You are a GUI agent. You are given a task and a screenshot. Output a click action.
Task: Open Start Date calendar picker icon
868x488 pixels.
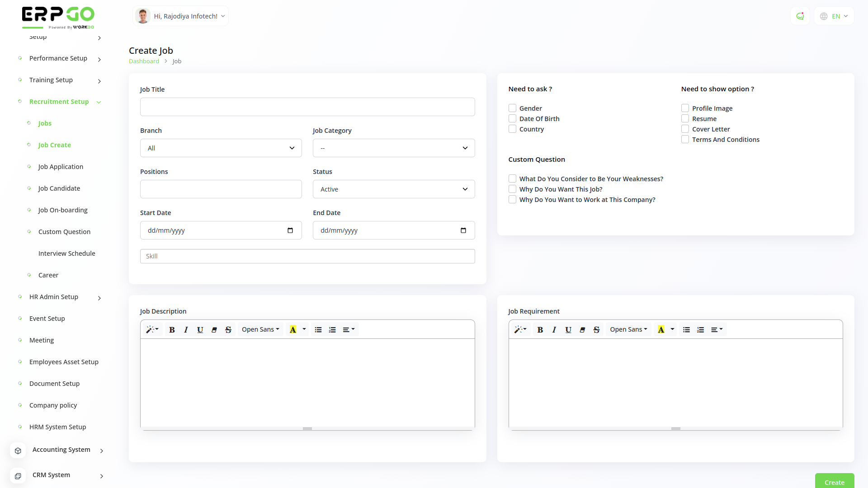pos(290,230)
